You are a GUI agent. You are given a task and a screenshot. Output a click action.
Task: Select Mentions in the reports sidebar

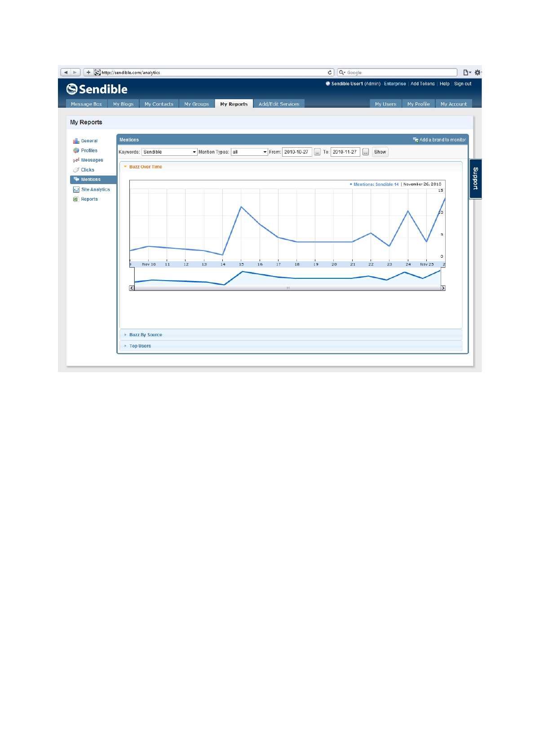93,180
